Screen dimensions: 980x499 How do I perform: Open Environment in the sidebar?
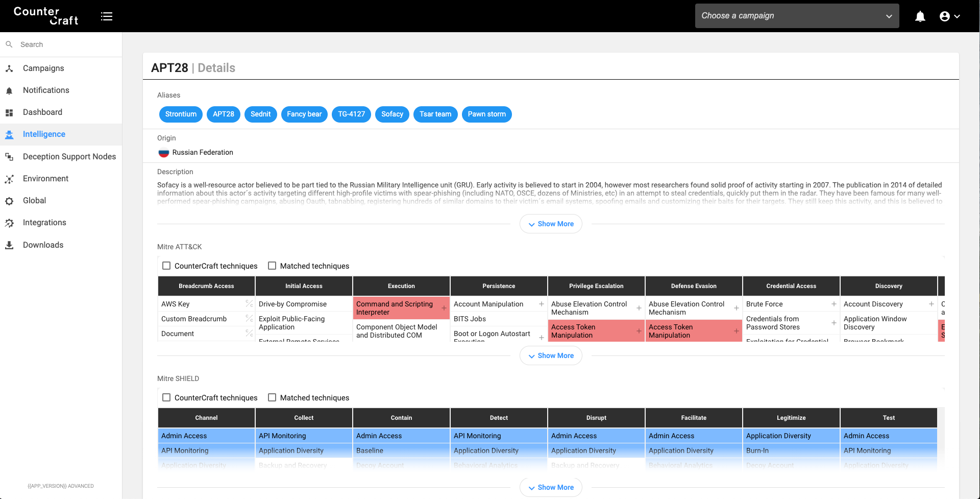click(x=61, y=179)
